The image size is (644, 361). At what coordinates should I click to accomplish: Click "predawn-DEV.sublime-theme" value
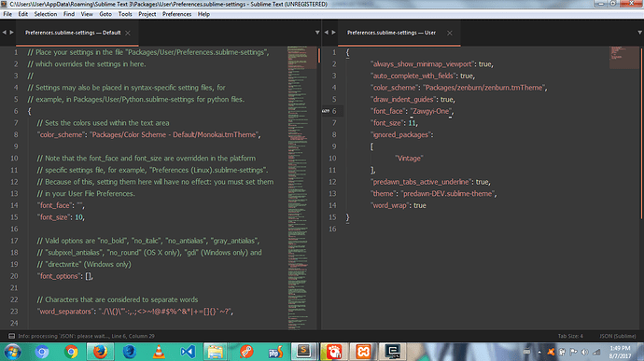(448, 193)
